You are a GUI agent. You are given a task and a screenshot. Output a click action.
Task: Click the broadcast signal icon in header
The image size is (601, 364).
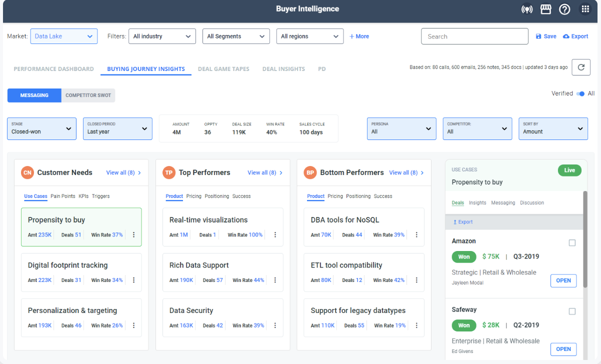pyautogui.click(x=526, y=9)
